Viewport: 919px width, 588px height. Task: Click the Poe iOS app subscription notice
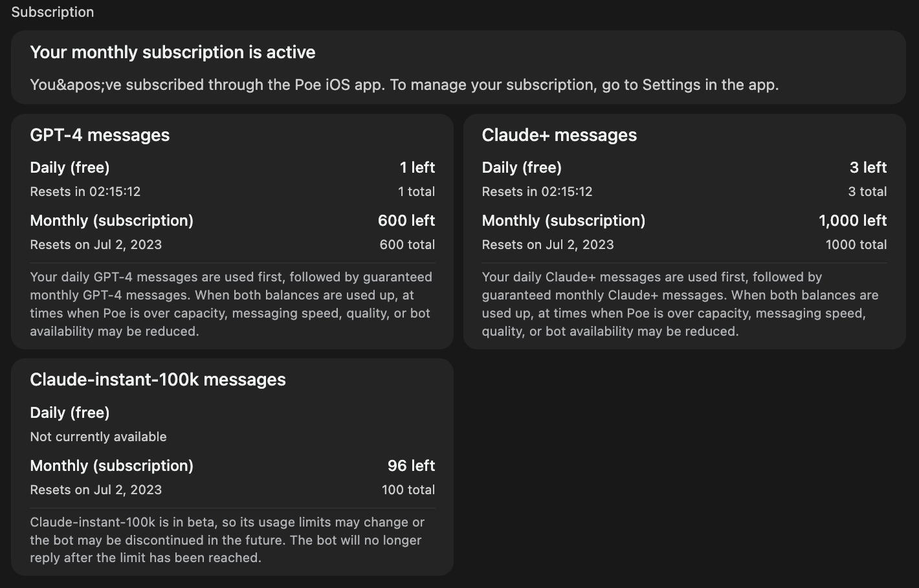pos(404,85)
